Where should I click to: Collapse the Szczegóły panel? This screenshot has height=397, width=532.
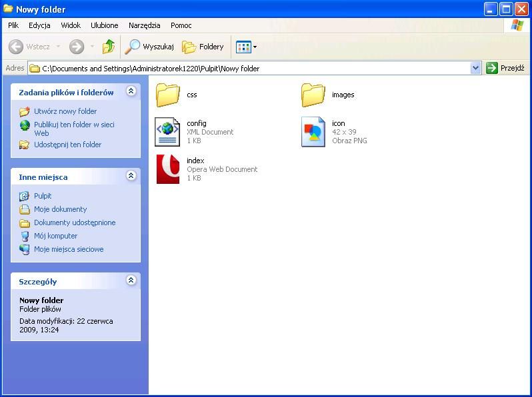[x=131, y=280]
